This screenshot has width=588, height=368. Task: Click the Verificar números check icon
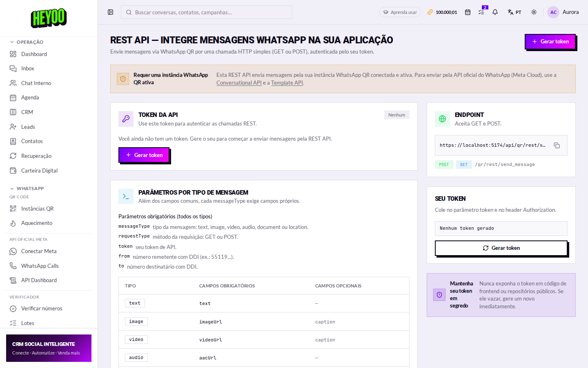pos(13,308)
